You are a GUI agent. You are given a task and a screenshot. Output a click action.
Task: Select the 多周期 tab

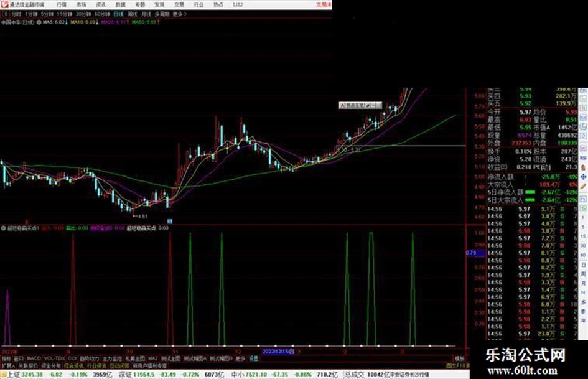coord(162,14)
